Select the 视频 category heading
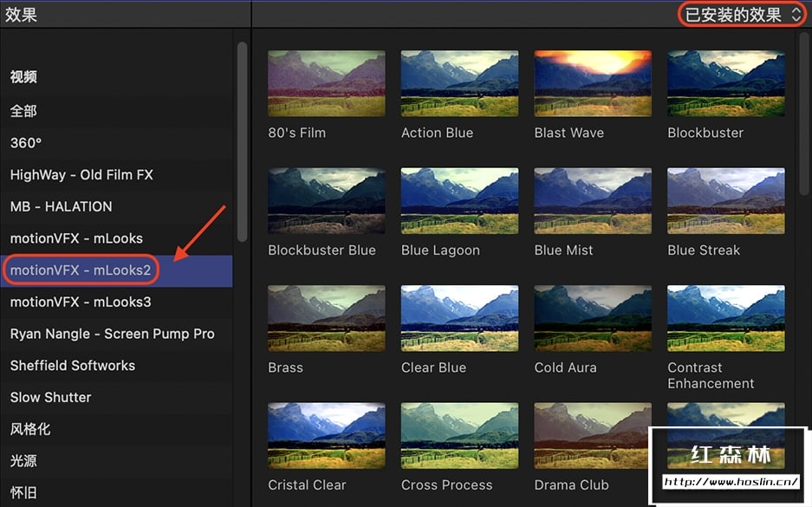 [23, 77]
